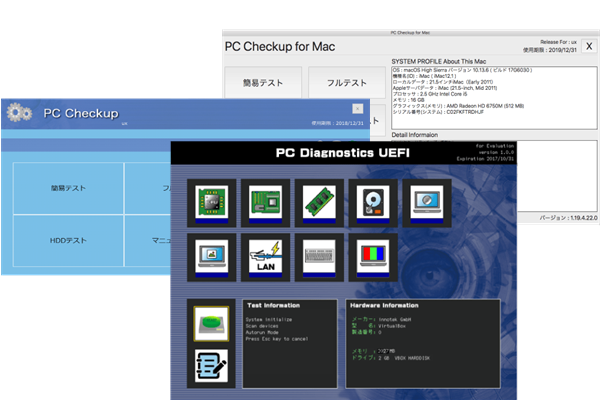Click the 'メモリ : 16 GB' line in system profile

(x=408, y=100)
